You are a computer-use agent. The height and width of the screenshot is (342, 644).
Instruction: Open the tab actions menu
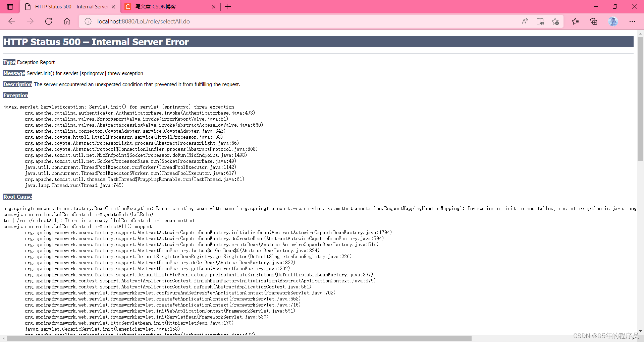[10, 6]
